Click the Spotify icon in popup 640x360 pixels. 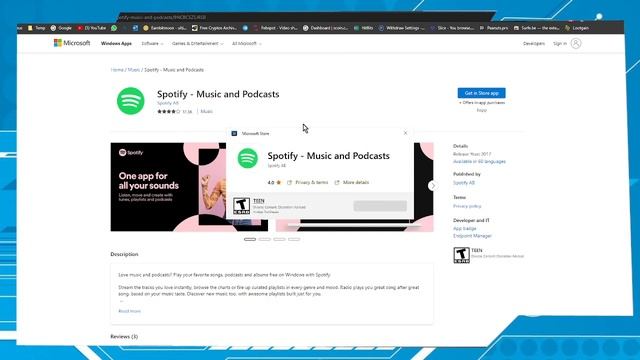[248, 158]
